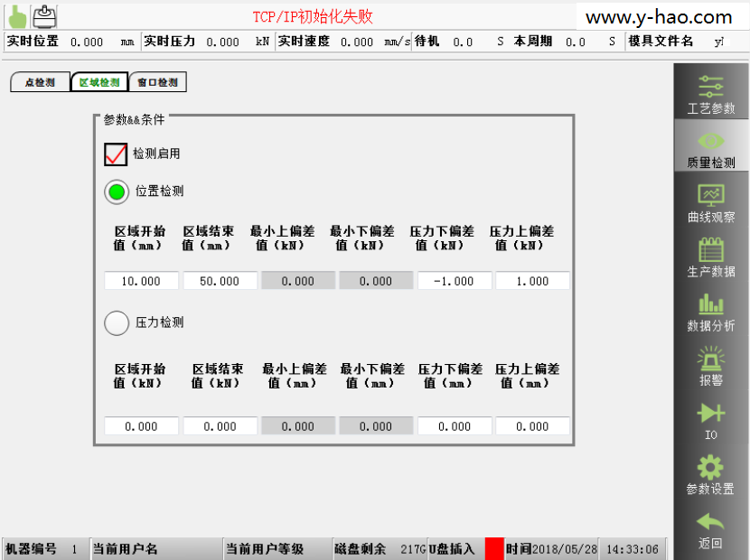
Task: Switch to the 窗口检测 tab
Action: [157, 83]
